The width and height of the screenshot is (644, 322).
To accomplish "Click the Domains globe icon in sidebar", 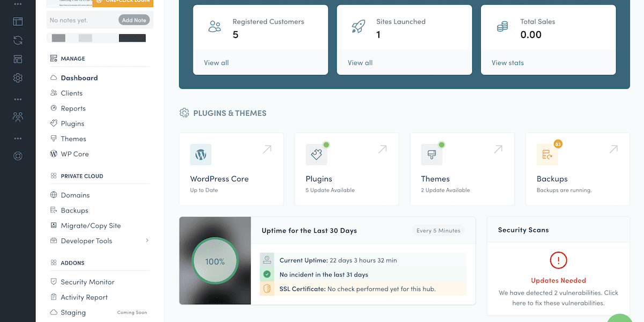I will (x=54, y=195).
